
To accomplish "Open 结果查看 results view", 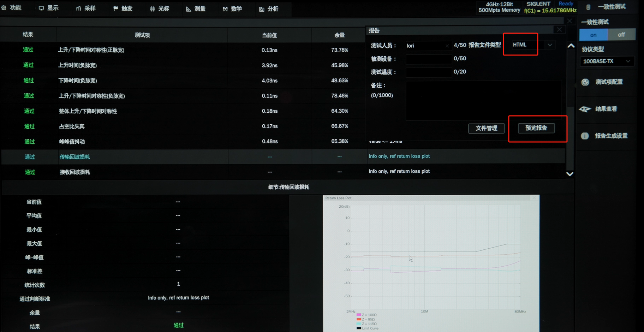I will [601, 109].
